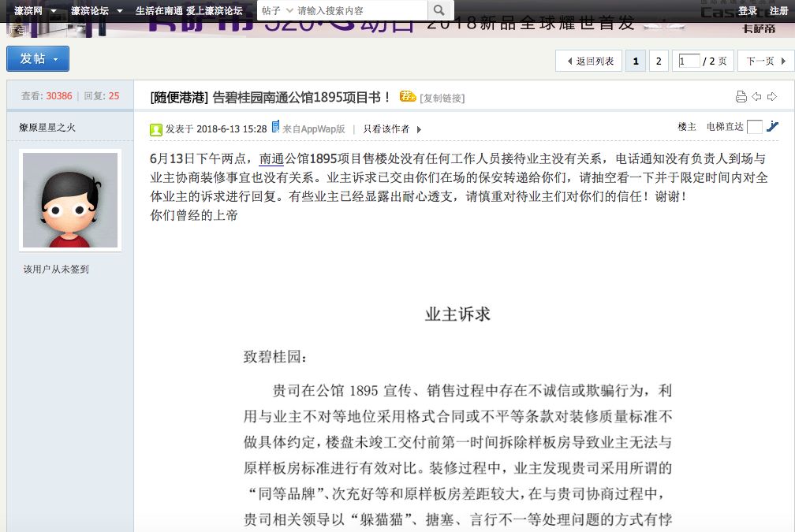Open the 濠滨网 menu item
This screenshot has width=795, height=532.
click(28, 11)
